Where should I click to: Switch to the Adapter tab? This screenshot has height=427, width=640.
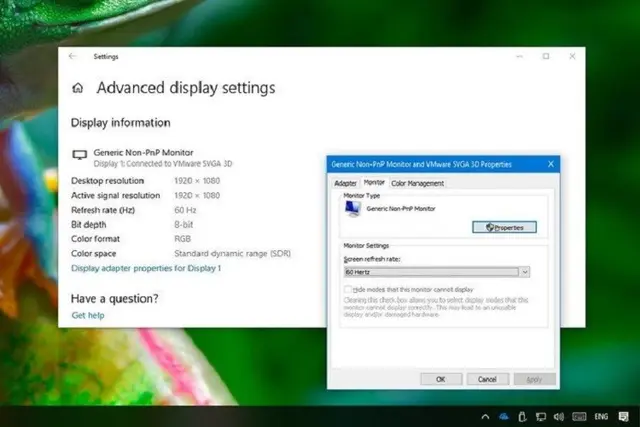(345, 183)
